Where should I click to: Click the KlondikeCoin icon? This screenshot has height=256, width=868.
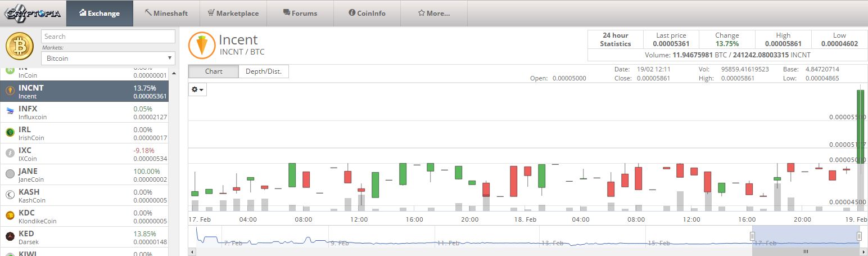point(10,215)
